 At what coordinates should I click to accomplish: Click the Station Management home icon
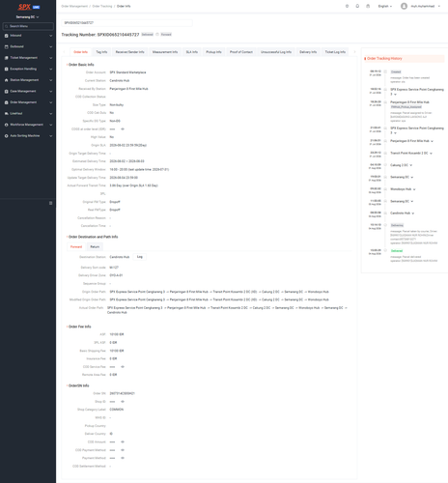click(6, 80)
